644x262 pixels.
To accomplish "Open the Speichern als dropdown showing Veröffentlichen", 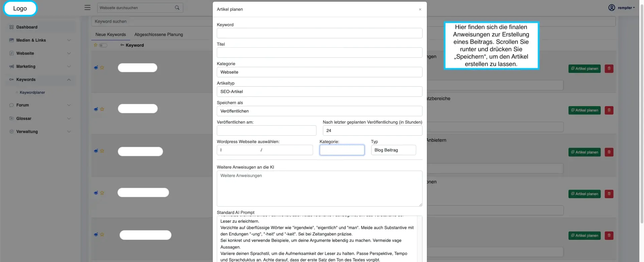I will 319,111.
